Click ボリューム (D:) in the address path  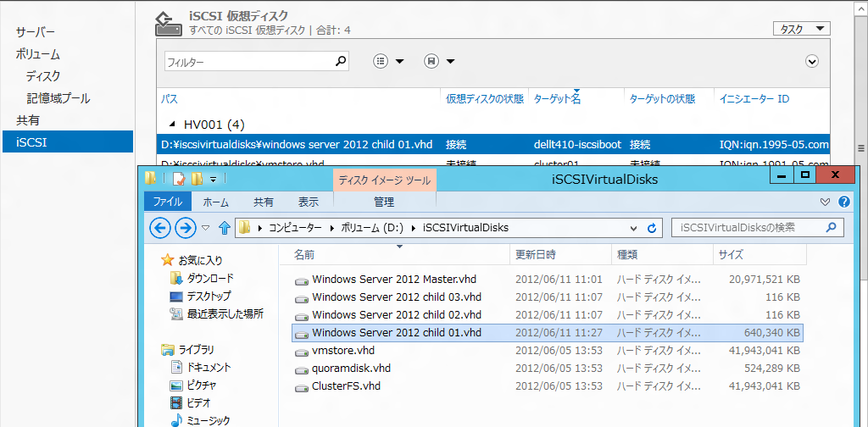[x=373, y=227]
